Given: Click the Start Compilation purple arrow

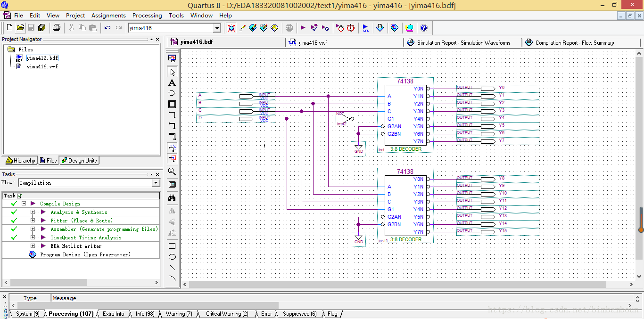Looking at the screenshot, I should 303,28.
